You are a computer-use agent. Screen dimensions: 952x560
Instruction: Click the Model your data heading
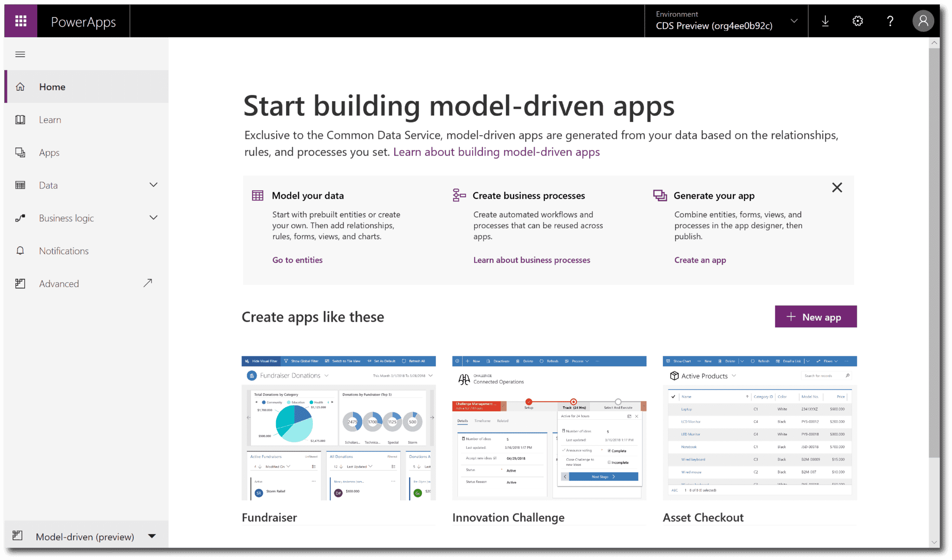(x=308, y=195)
